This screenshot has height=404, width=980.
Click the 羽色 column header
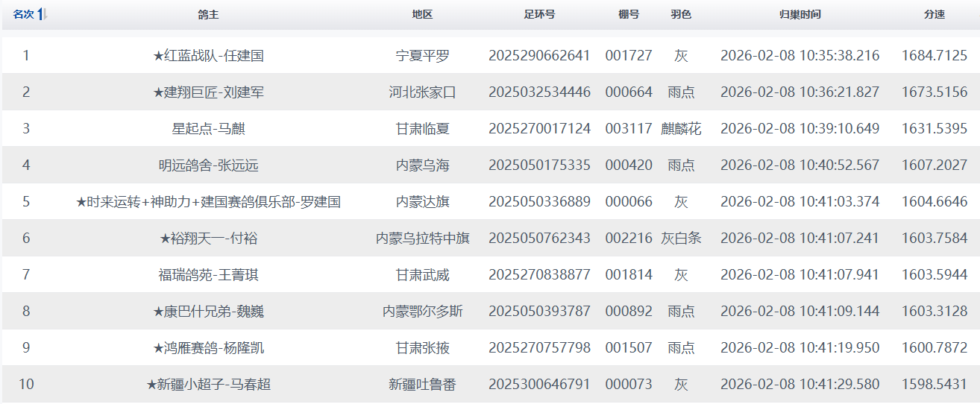681,15
